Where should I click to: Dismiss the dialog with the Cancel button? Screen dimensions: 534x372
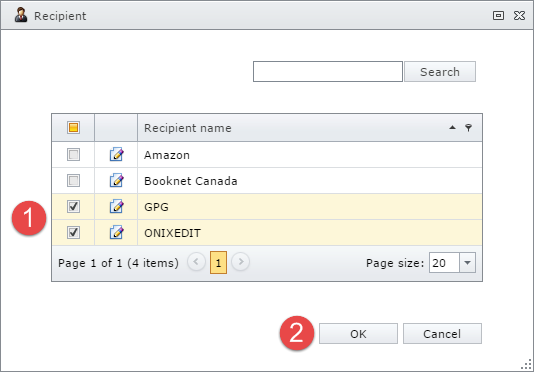(442, 334)
